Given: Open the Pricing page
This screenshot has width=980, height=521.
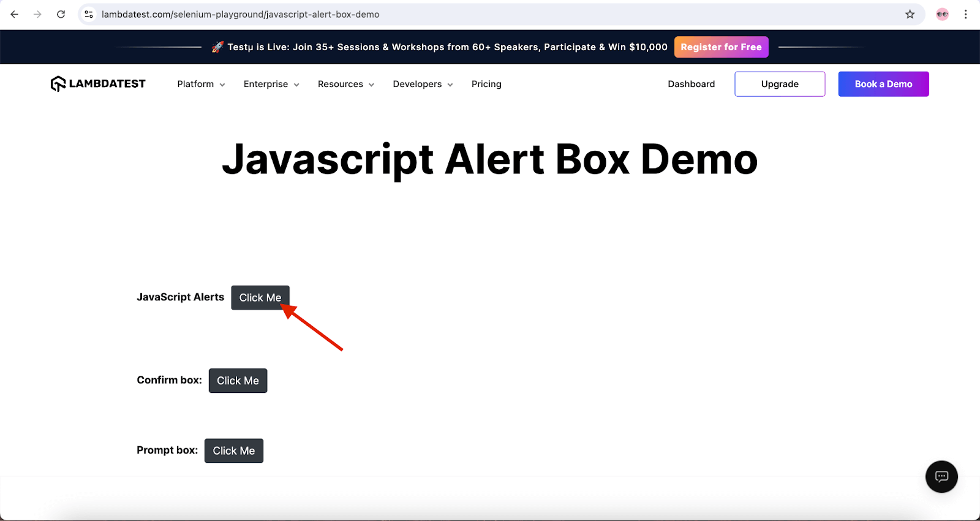Looking at the screenshot, I should 486,84.
